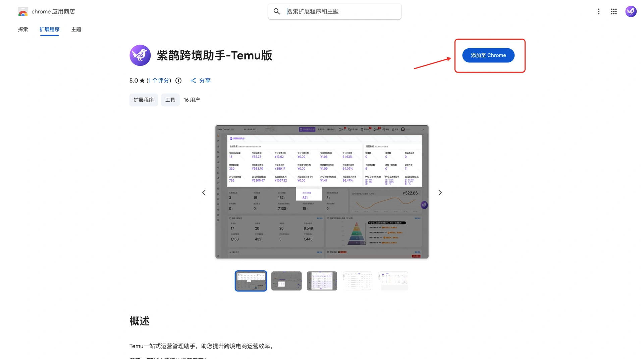Image resolution: width=644 pixels, height=359 pixels.
Task: Select the fifth screenshot thumbnail
Action: click(x=393, y=281)
